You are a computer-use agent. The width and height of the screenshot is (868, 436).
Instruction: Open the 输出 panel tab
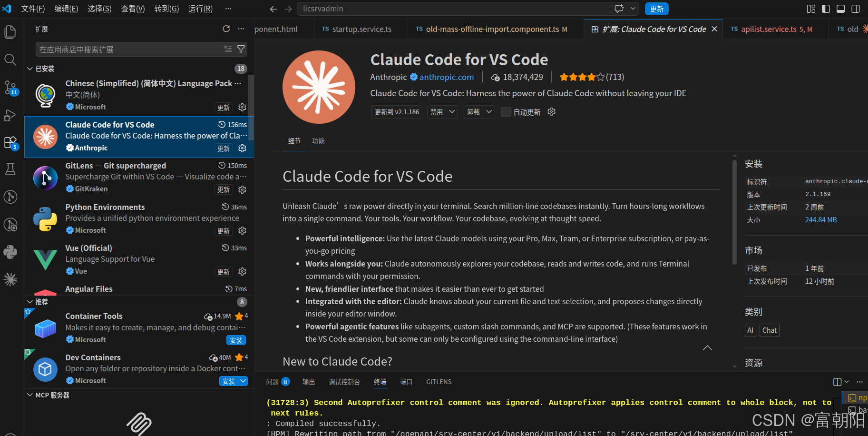(x=309, y=382)
